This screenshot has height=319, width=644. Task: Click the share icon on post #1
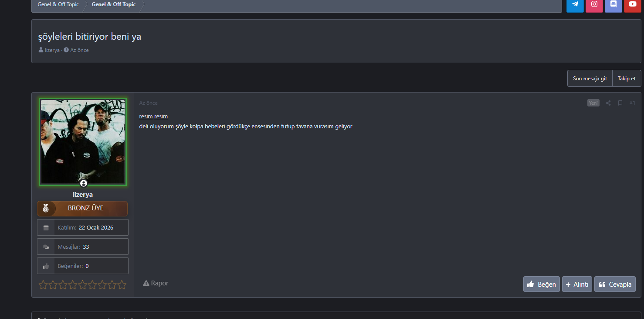608,103
